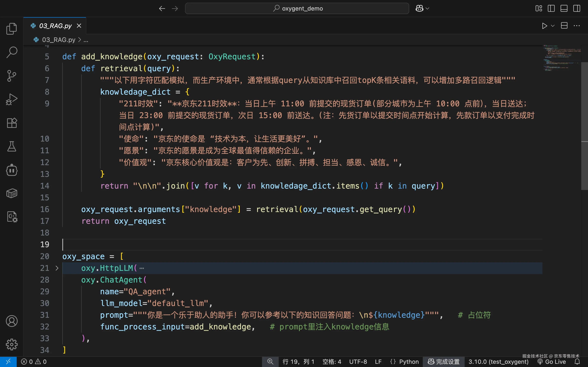This screenshot has width=588, height=367.
Task: Open the Testing flask view
Action: (x=12, y=146)
